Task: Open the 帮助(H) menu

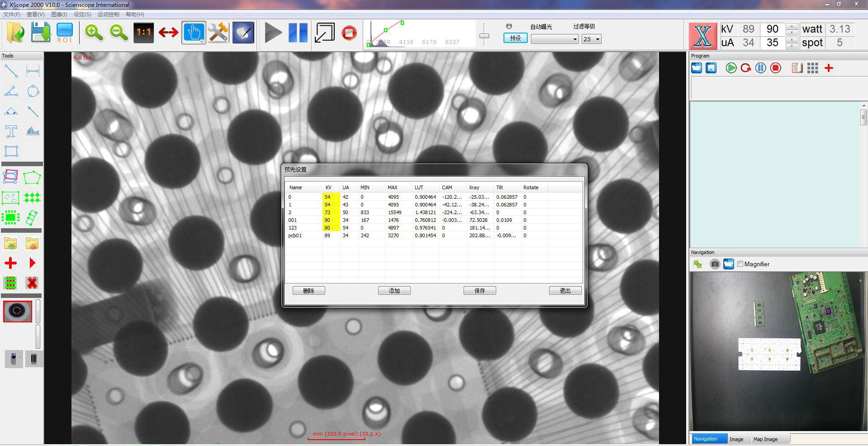Action: click(x=135, y=14)
